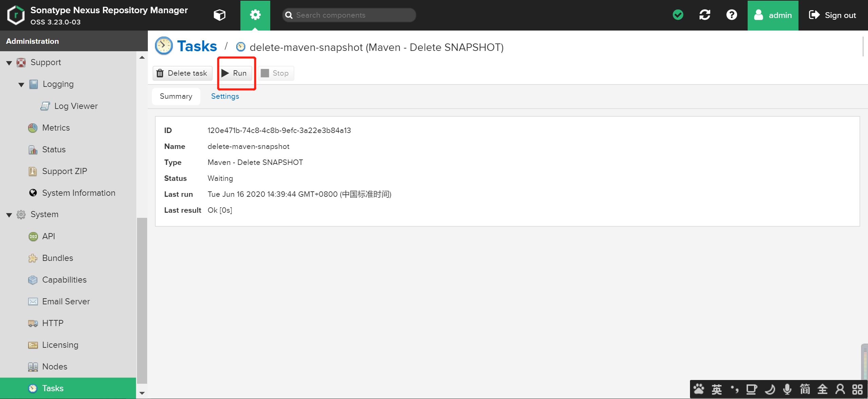Click the Administration gear icon
The image size is (868, 399).
pyautogui.click(x=255, y=15)
